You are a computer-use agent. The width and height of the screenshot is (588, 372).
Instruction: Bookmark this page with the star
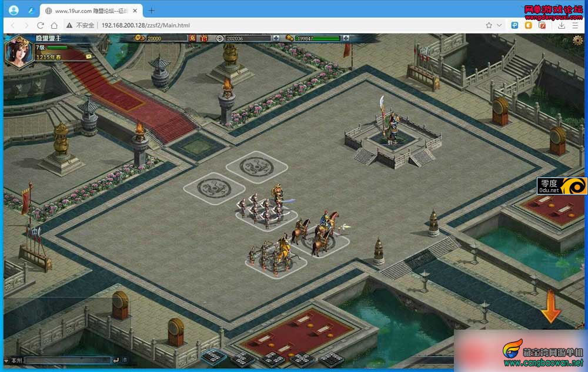point(489,25)
